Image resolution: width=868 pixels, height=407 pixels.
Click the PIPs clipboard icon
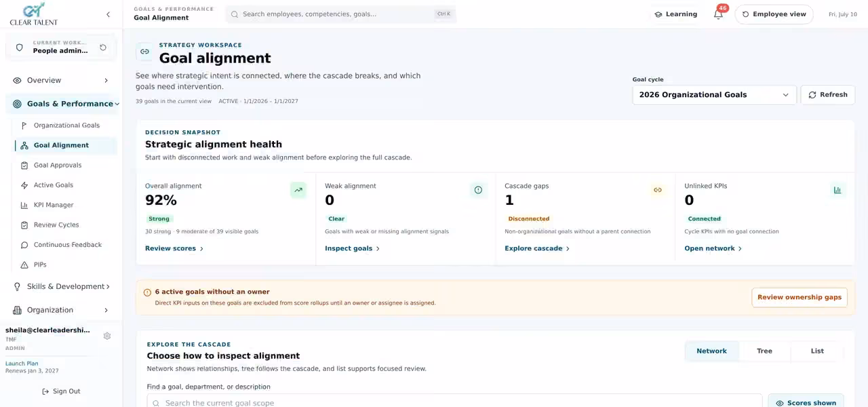pyautogui.click(x=24, y=265)
